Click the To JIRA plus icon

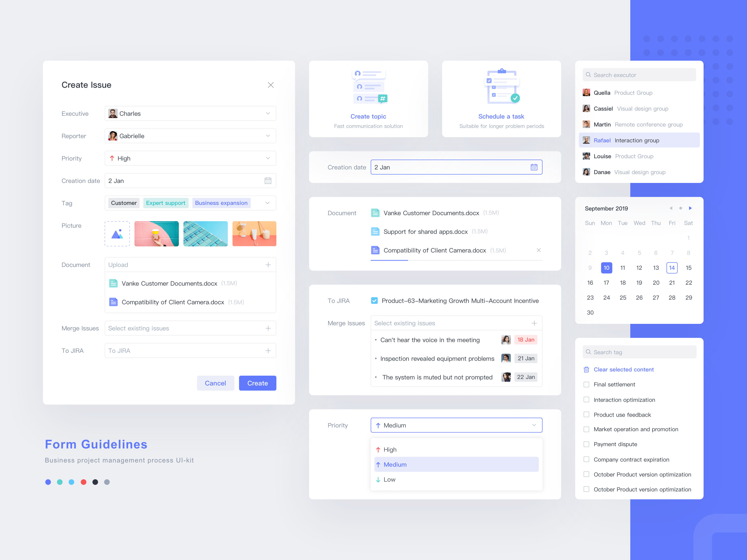[x=268, y=351]
